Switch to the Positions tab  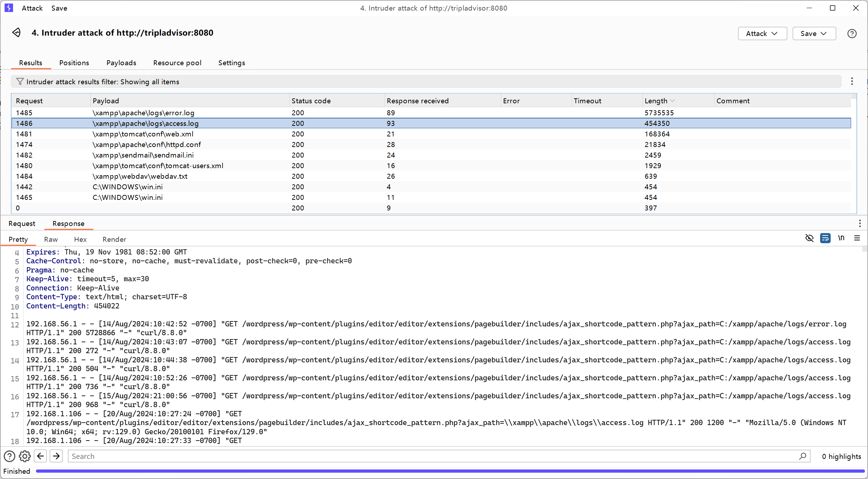[x=74, y=63]
